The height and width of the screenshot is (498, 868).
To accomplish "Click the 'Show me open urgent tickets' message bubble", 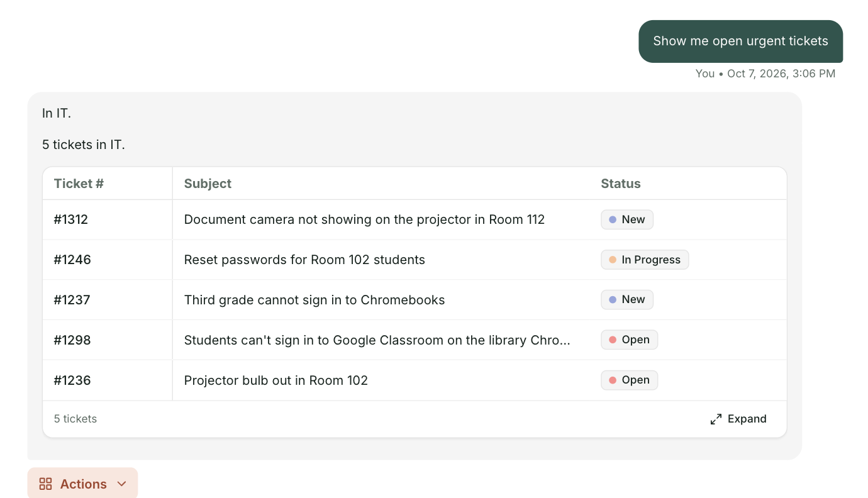I will click(x=740, y=41).
